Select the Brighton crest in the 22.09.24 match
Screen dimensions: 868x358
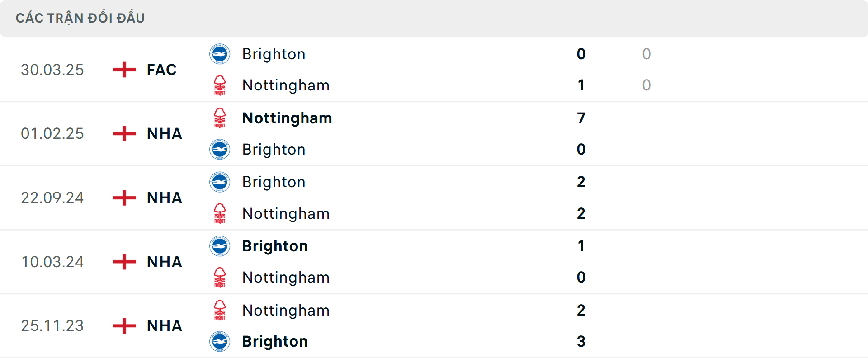pyautogui.click(x=220, y=182)
